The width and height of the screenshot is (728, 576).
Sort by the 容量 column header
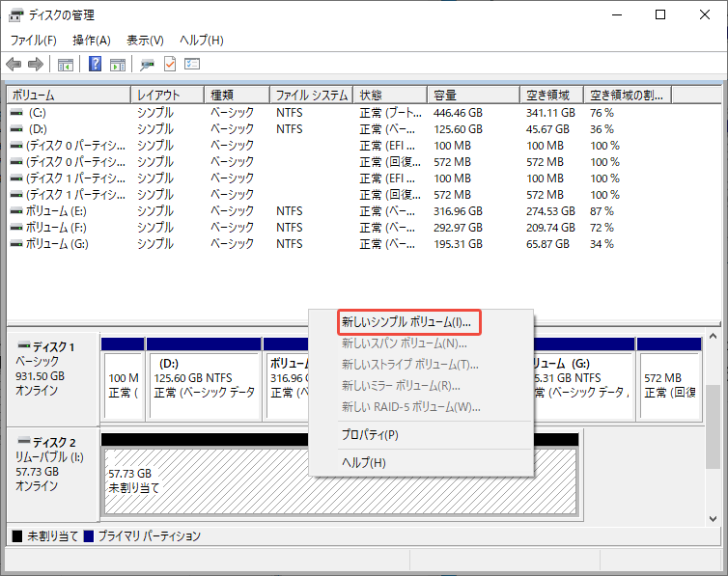pyautogui.click(x=473, y=96)
